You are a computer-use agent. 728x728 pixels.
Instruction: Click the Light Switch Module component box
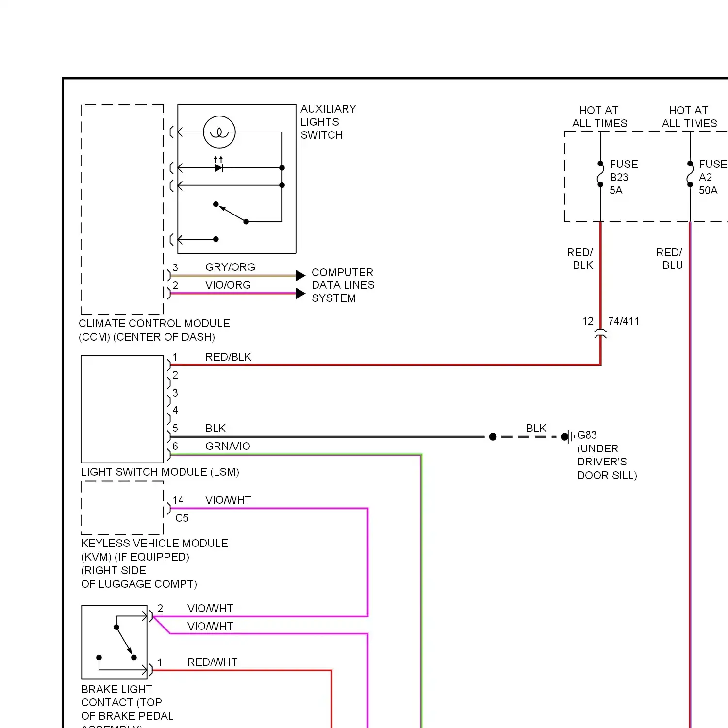[x=122, y=409]
